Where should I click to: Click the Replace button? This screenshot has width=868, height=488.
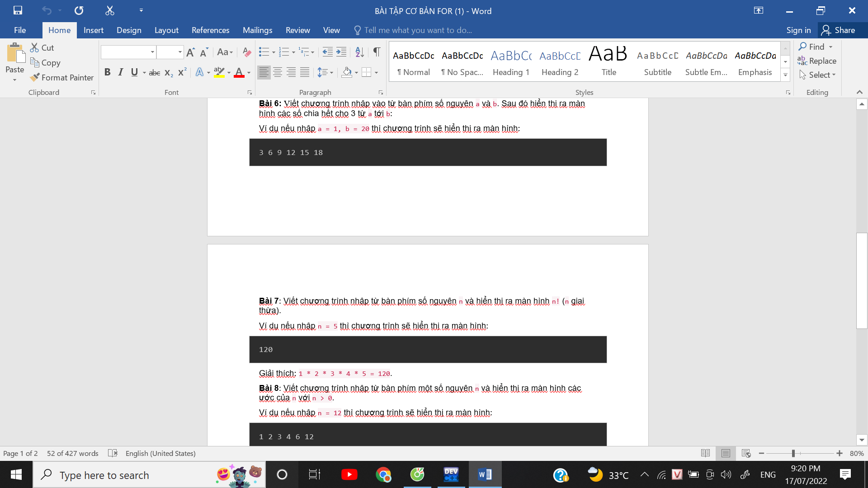tap(817, 61)
